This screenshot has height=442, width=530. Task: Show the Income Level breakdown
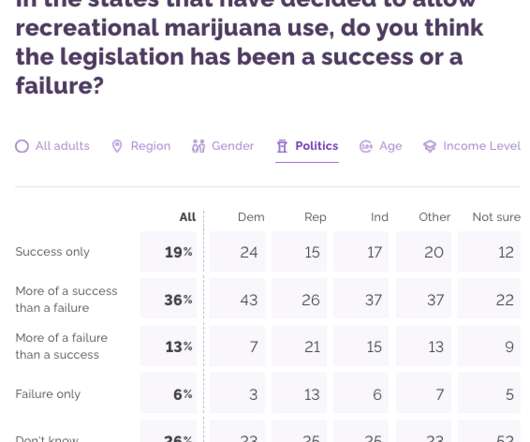[x=472, y=146]
